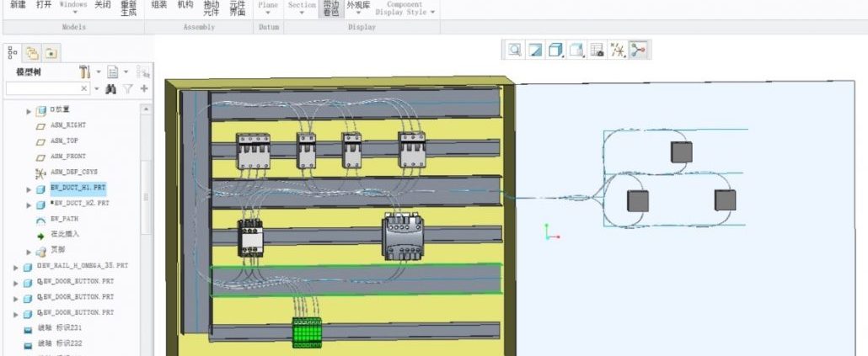Image resolution: width=868 pixels, height=356 pixels.
Task: Toggle the datum display filters icon
Action: tap(617, 50)
